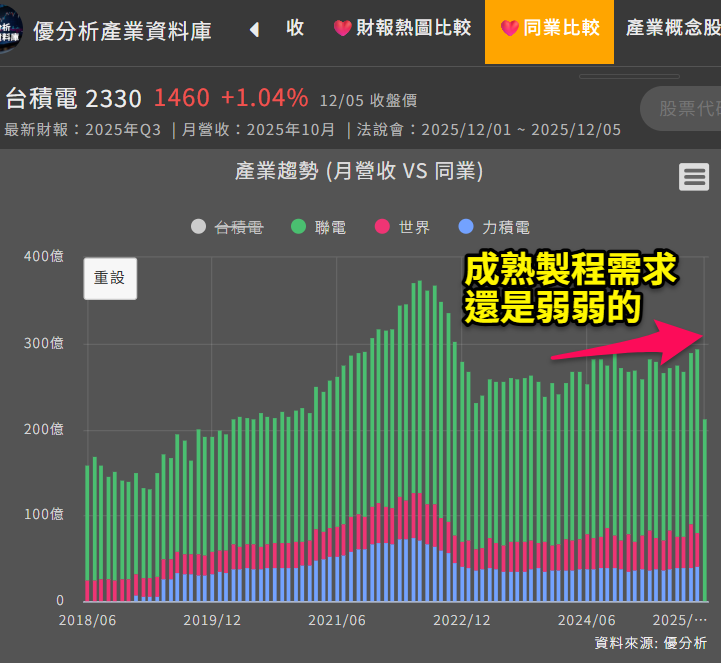Image resolution: width=721 pixels, height=663 pixels.
Task: Select the partially hidden 收 tab
Action: [x=295, y=28]
